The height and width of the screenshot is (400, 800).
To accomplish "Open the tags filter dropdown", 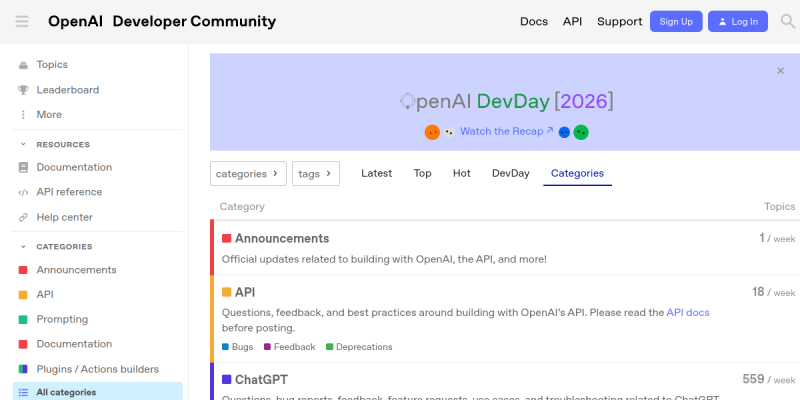I will point(316,173).
